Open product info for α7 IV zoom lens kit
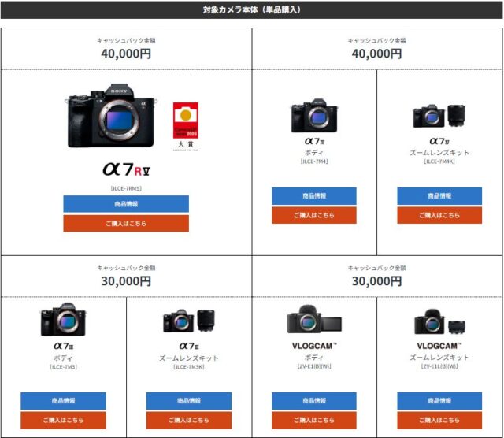The width and height of the screenshot is (504, 438). 439,196
